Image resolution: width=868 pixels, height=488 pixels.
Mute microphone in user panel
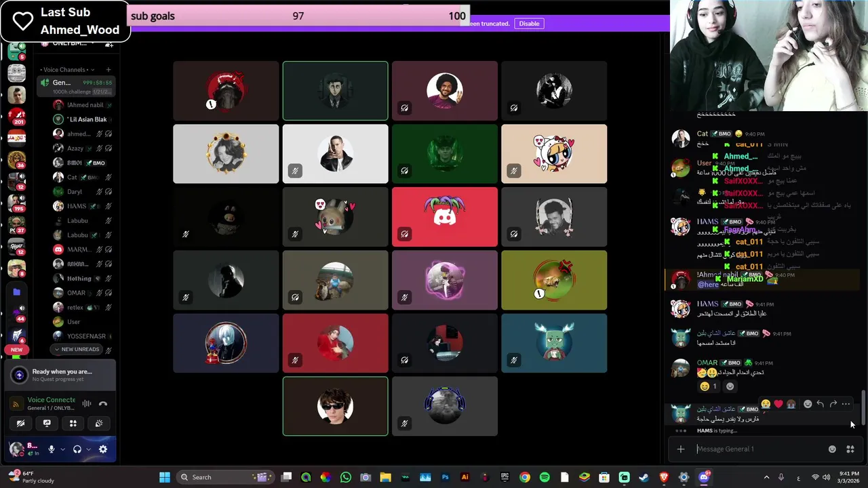(51, 449)
